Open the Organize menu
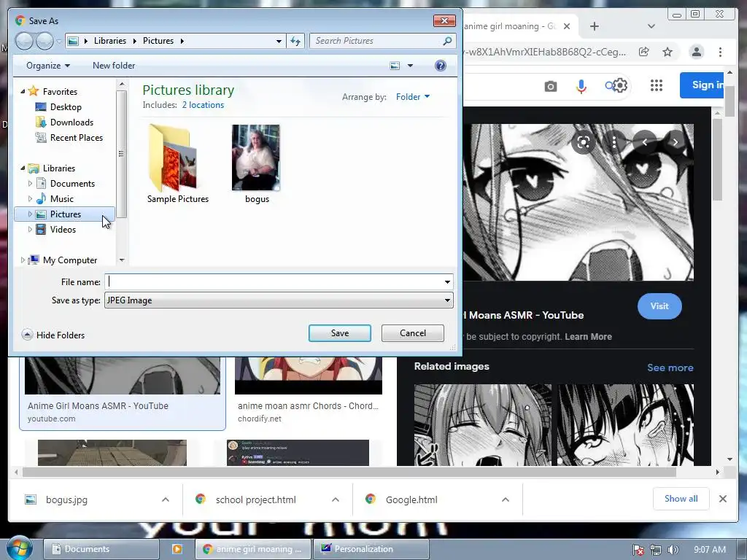 point(47,66)
